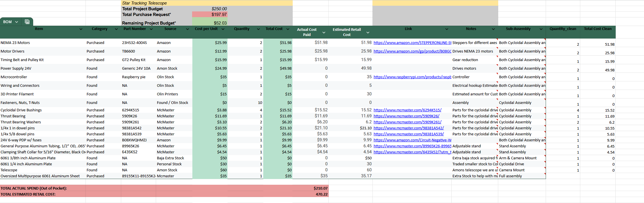Viewport: 644px width, 203px height.
Task: Open the Source column dropdown chevron
Action: pos(188,29)
